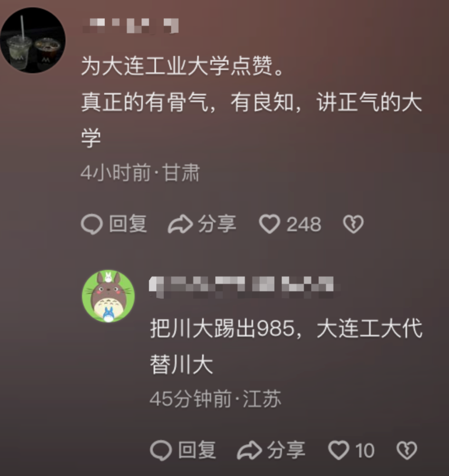Open the iced drinks avatar profile

click(x=32, y=40)
